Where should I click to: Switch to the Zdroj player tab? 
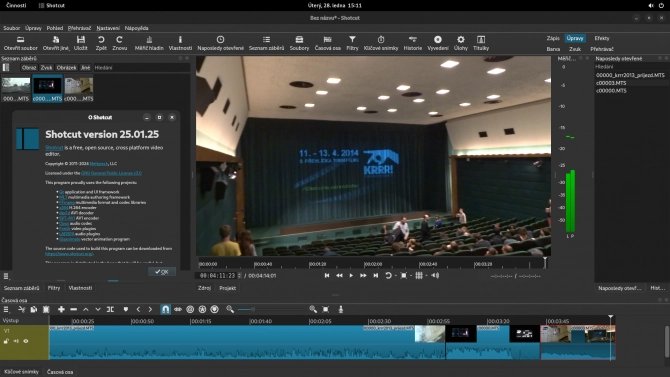click(204, 288)
